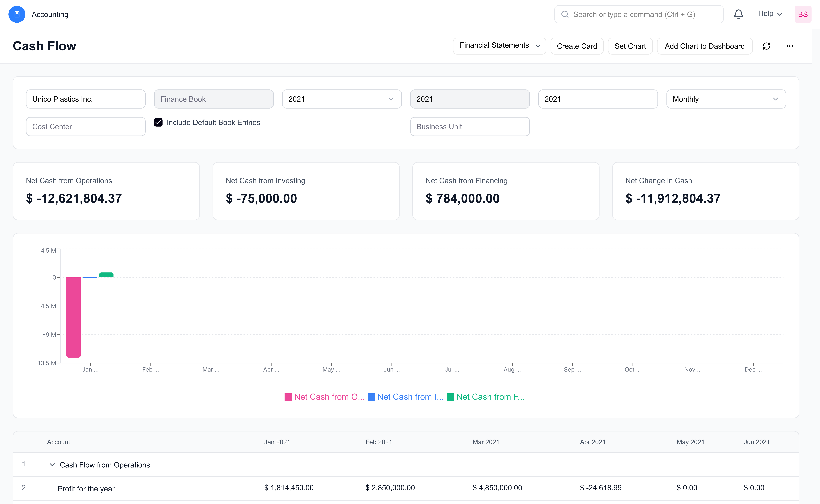
Task: Click the Business Unit filter field
Action: click(x=470, y=126)
